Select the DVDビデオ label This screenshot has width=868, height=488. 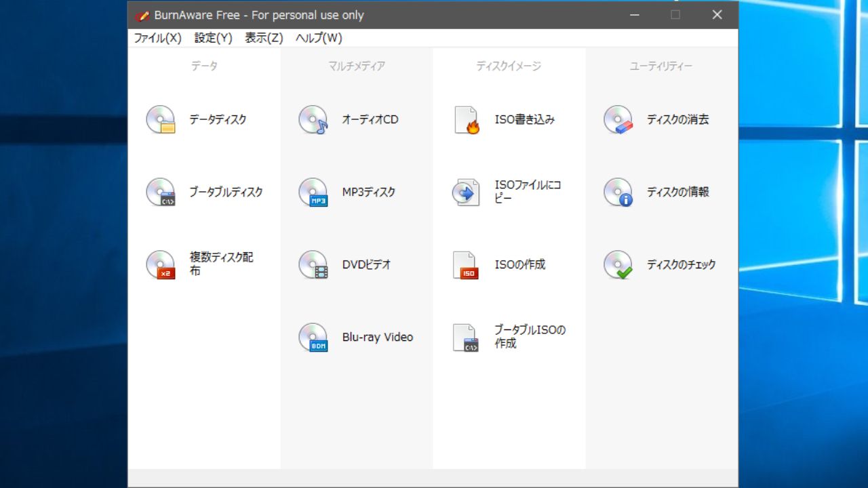click(367, 264)
